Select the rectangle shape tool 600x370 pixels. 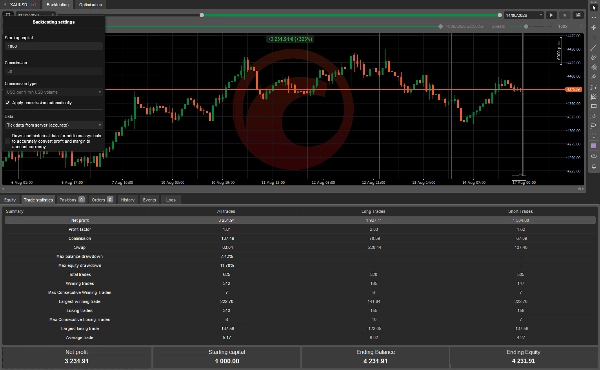pyautogui.click(x=593, y=106)
